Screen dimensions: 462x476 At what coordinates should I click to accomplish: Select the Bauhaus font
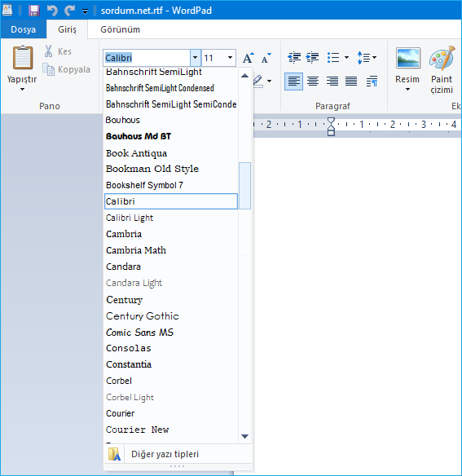coord(171,120)
